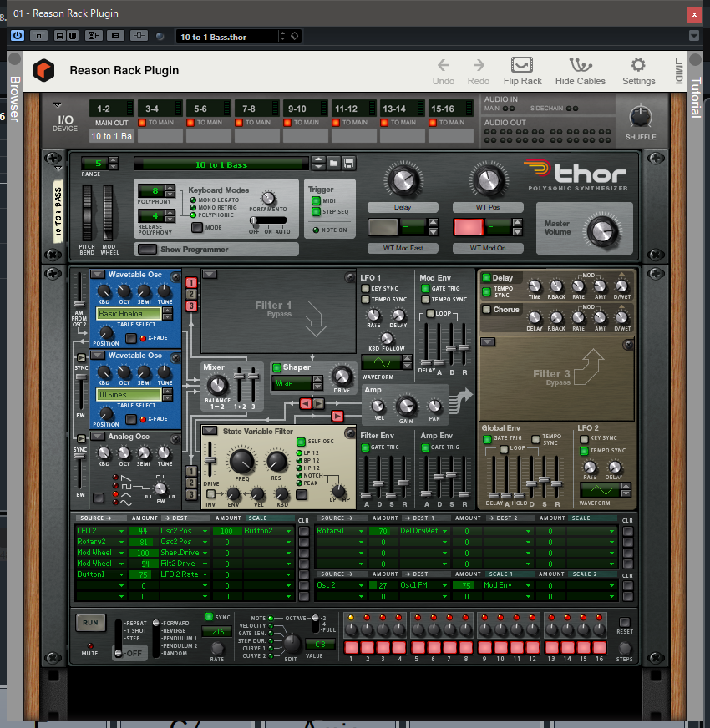Click the SHUFFLE knob
The height and width of the screenshot is (728, 710).
click(x=641, y=116)
